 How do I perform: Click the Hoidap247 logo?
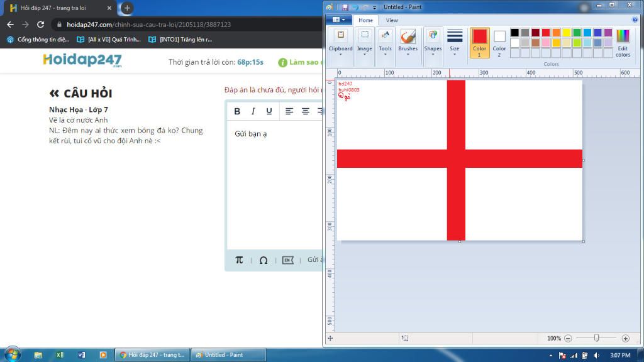coord(82,60)
